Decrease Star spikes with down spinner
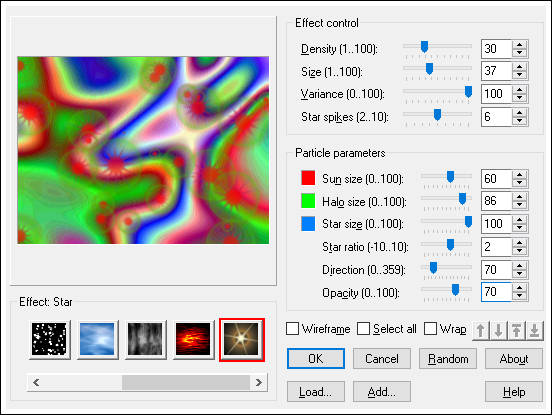 coord(520,121)
